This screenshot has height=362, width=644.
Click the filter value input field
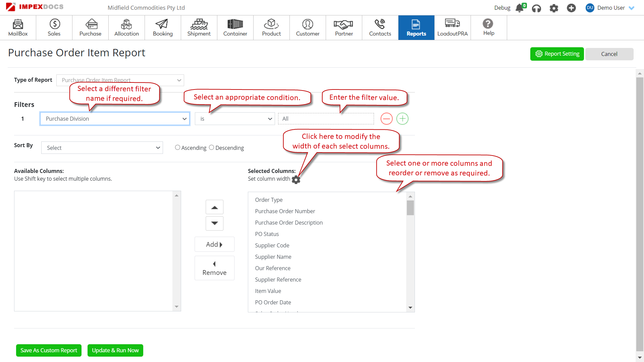click(326, 119)
